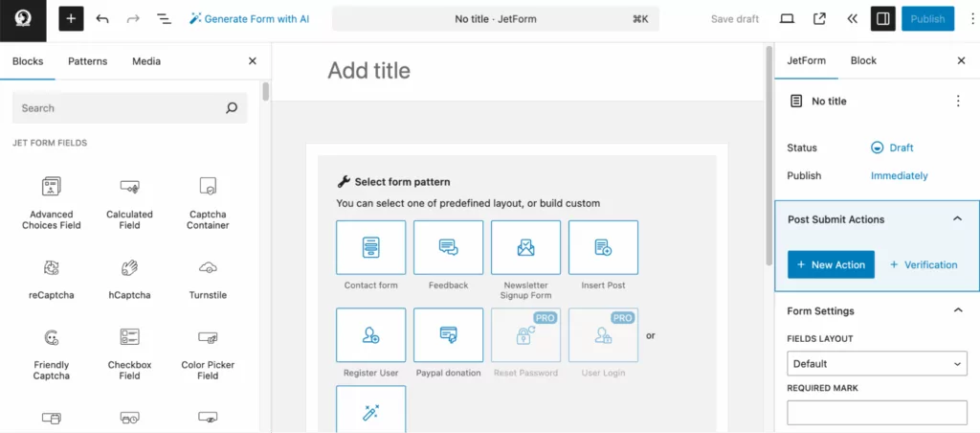Screen dimensions: 980x433
Task: Close the settings sidebar
Action: click(x=961, y=60)
